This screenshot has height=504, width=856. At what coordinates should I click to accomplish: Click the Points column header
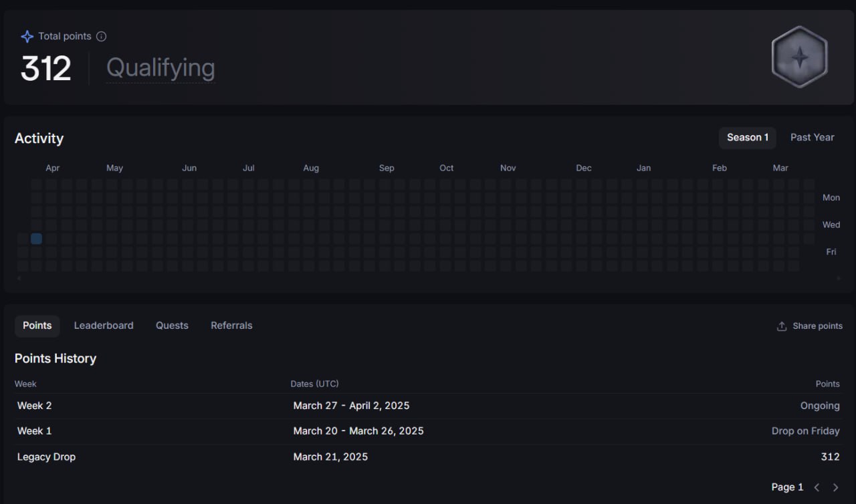tap(828, 384)
